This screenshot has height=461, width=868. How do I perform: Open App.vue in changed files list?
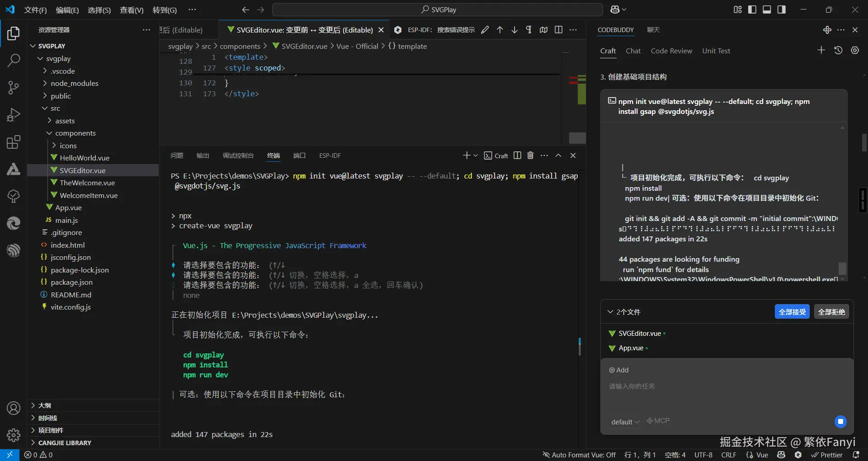[x=631, y=348]
